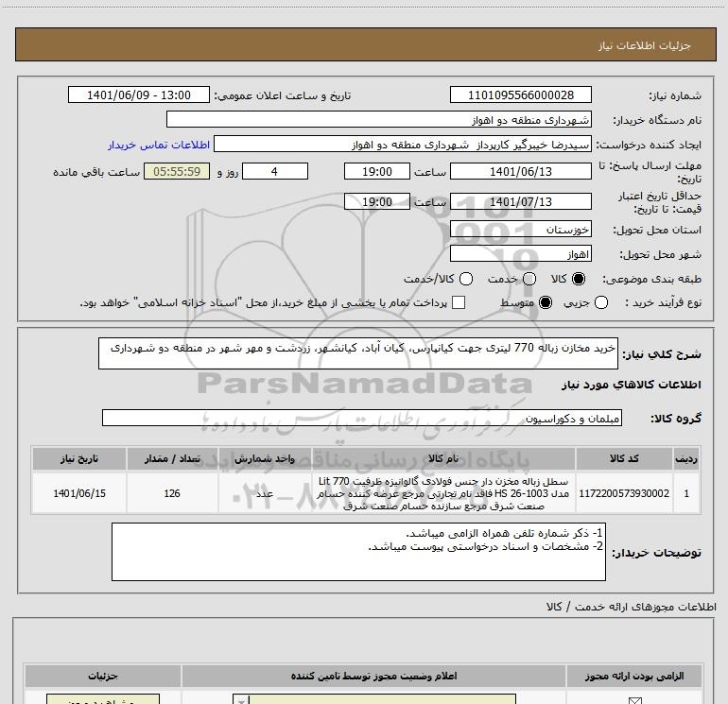Click the remaining days field showing 4

(275, 171)
